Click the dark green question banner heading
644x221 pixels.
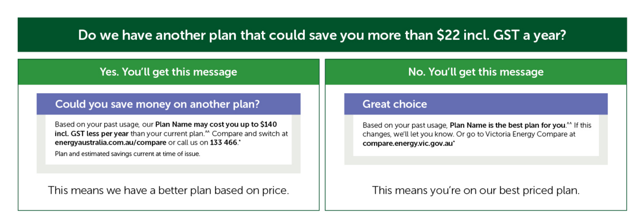click(x=322, y=35)
